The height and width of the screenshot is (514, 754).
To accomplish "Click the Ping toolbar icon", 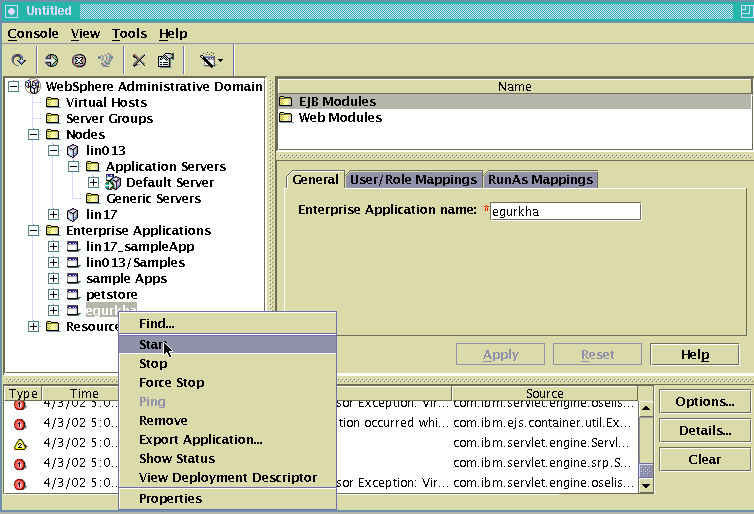I will click(x=105, y=60).
